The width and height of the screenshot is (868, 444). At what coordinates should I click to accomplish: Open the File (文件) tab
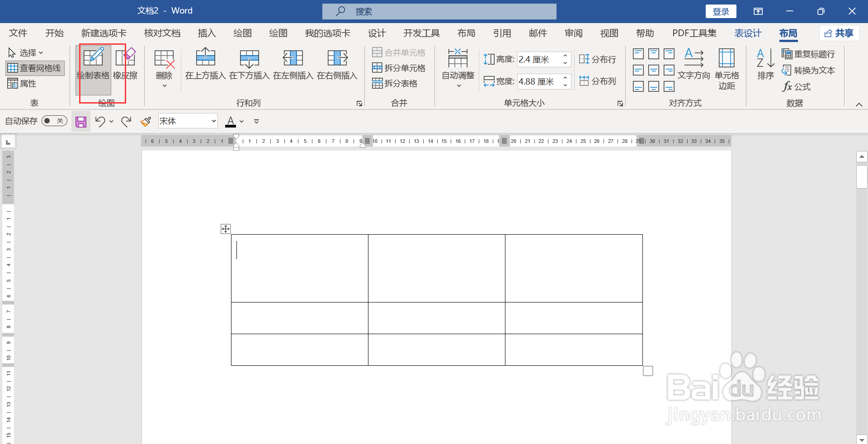coord(18,33)
